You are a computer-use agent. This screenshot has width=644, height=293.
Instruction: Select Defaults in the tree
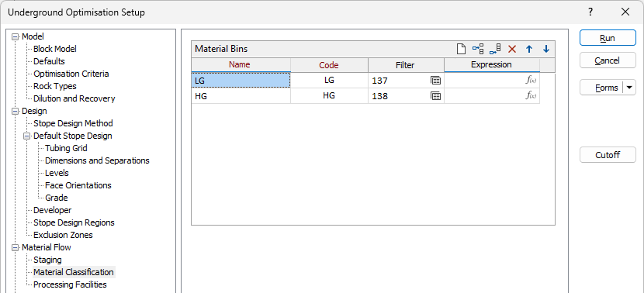click(49, 61)
